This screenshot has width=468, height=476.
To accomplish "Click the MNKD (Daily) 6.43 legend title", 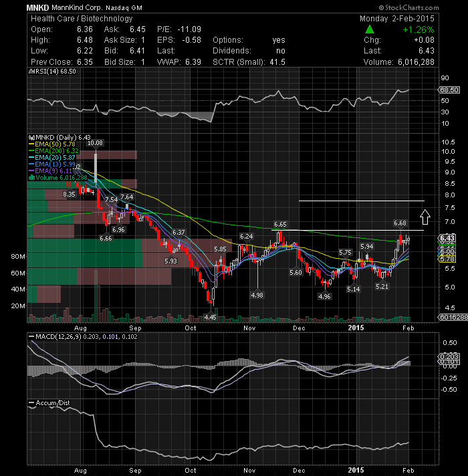I will (60, 138).
